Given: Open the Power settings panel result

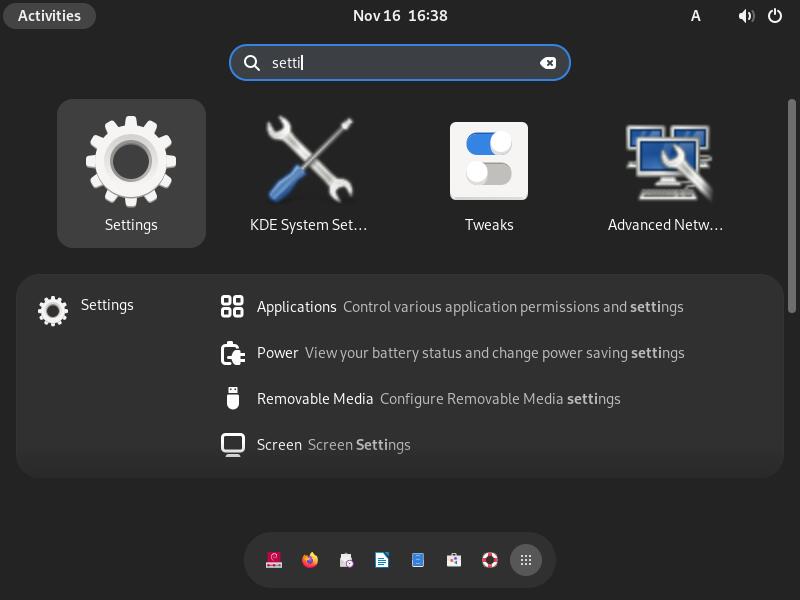Looking at the screenshot, I should click(452, 353).
